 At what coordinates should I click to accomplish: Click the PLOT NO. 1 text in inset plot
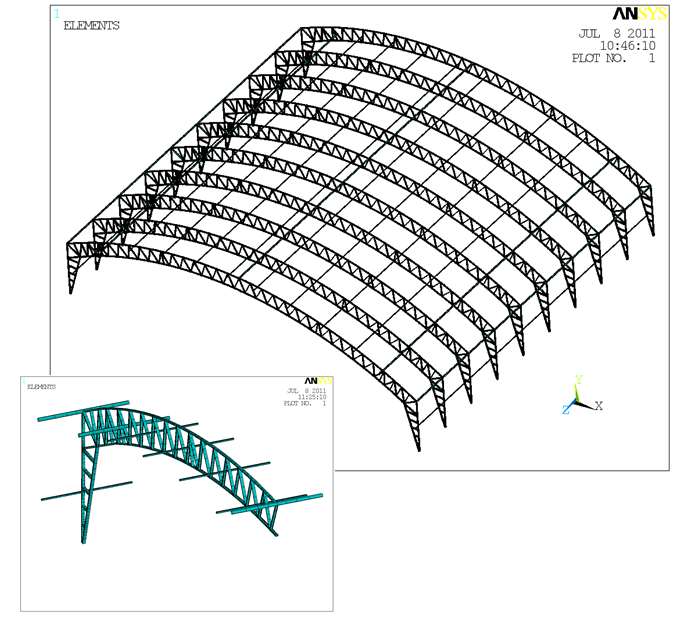[305, 404]
